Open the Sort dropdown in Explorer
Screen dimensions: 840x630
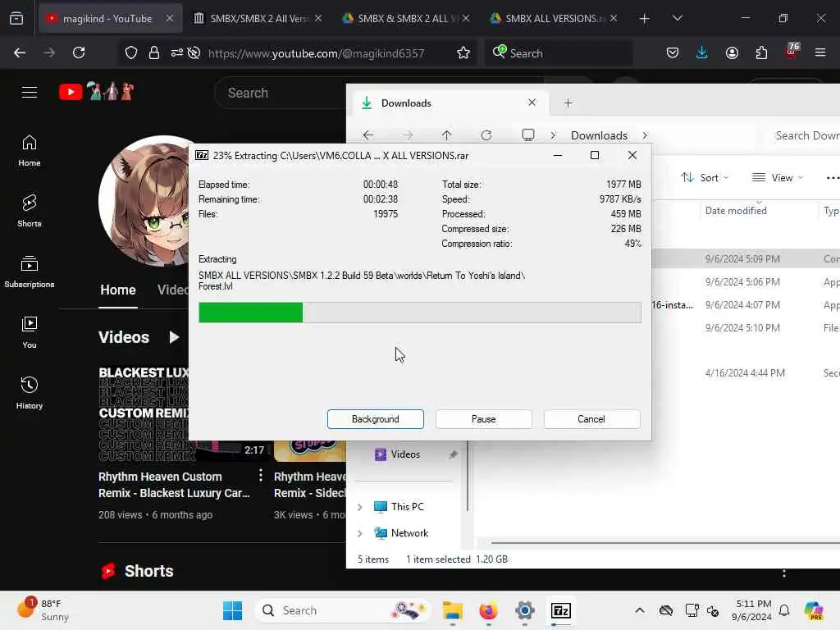click(x=705, y=177)
